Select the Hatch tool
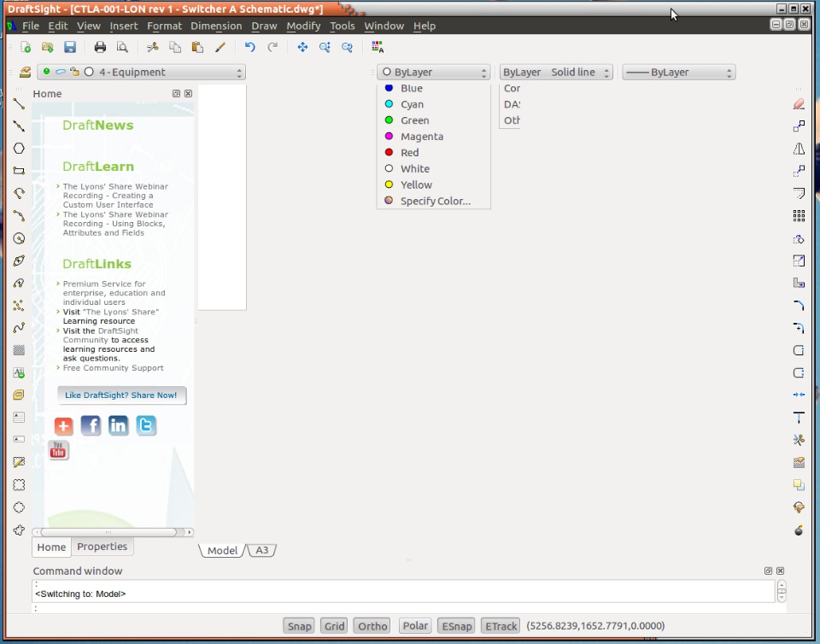The height and width of the screenshot is (644, 820). (19, 350)
